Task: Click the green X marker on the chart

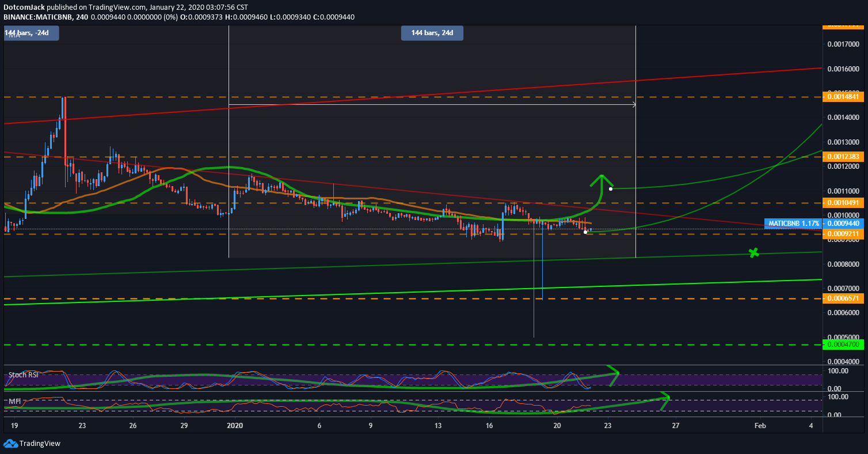Action: pyautogui.click(x=753, y=252)
